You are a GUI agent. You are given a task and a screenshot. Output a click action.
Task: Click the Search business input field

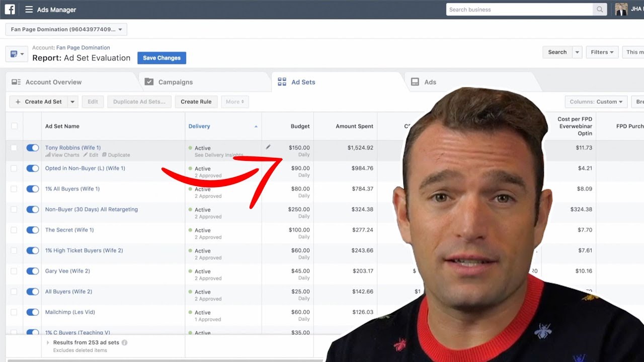pyautogui.click(x=520, y=10)
